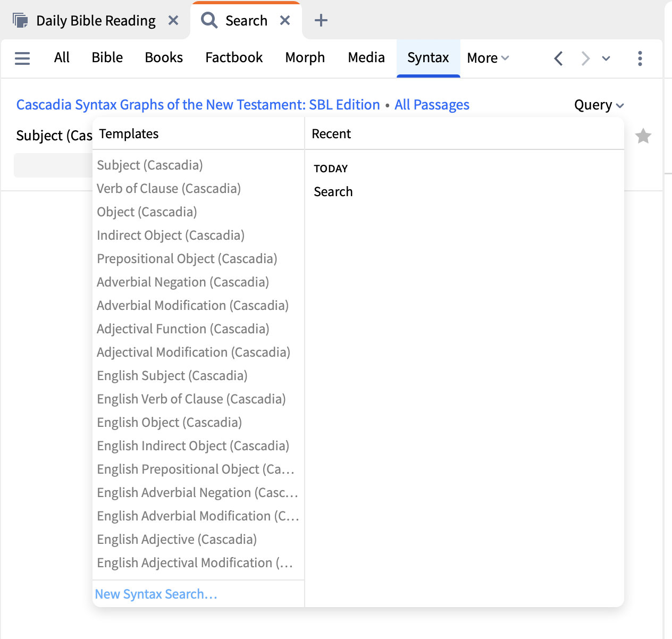Select the recent Search query
Viewport: 672px width, 639px height.
[333, 191]
